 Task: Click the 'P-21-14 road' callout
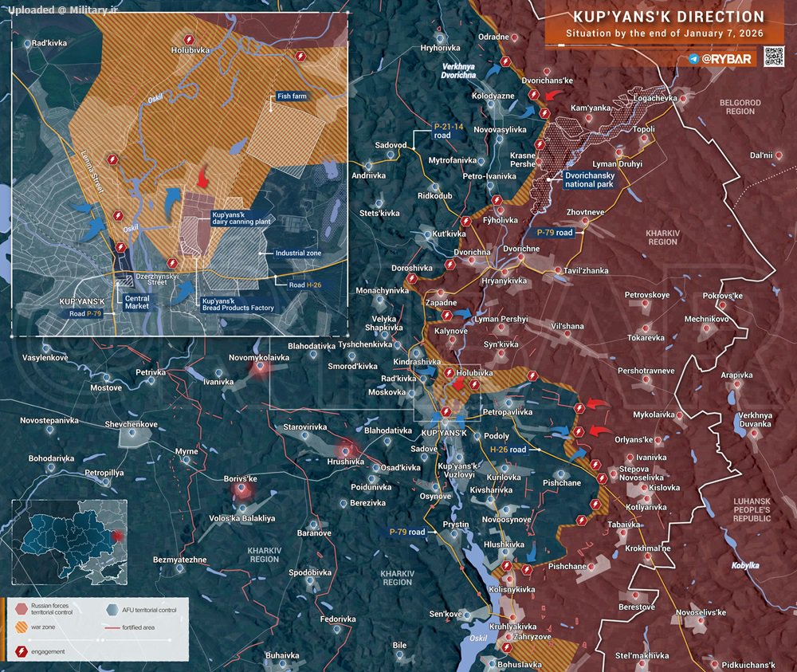pos(448,131)
